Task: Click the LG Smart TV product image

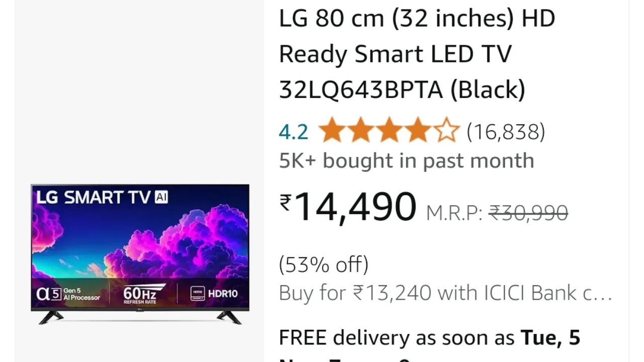Action: (140, 254)
